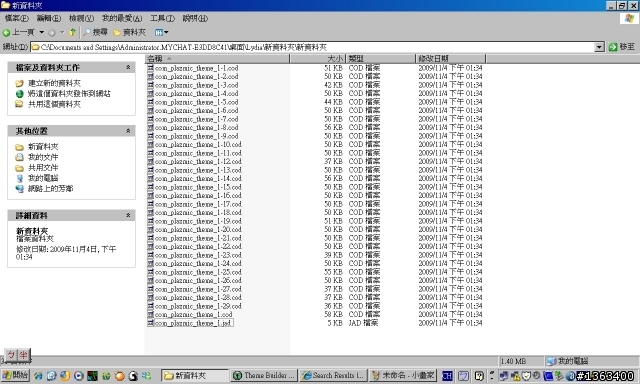Click the orange round Quick Launch icon
640x384 pixels.
coord(120,376)
